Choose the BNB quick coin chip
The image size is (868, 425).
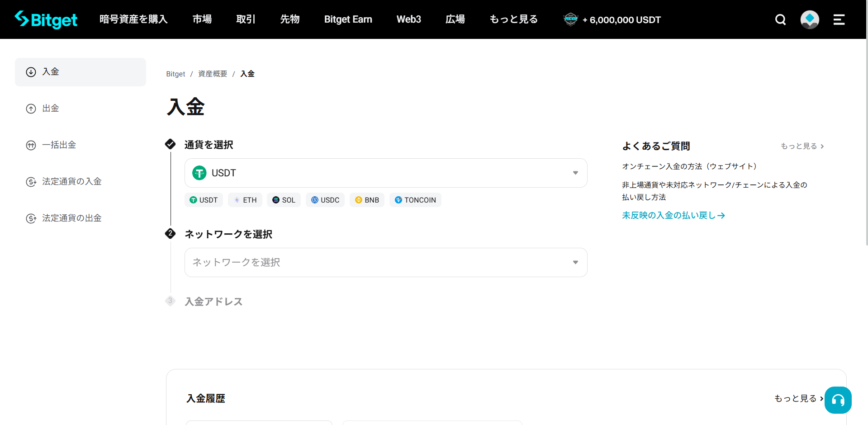coord(367,200)
